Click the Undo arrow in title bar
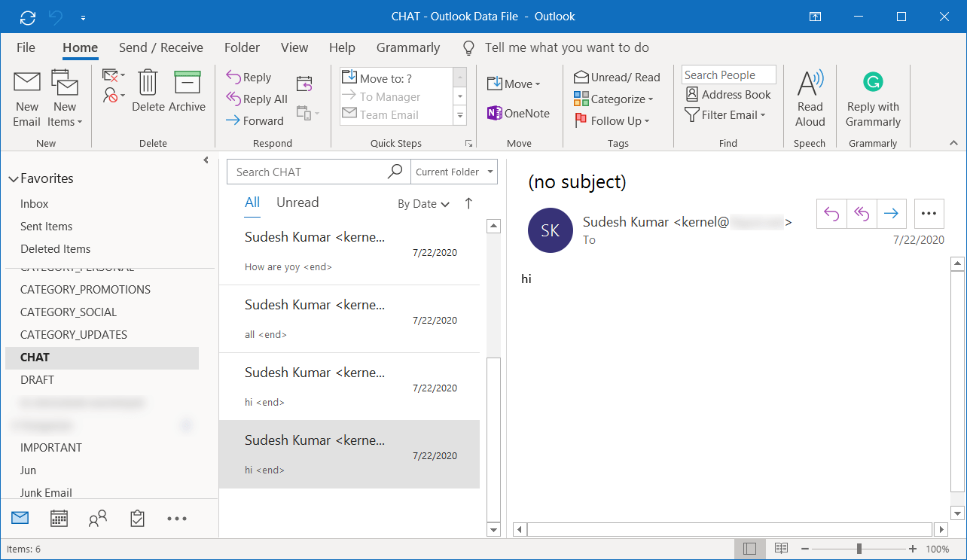The width and height of the screenshot is (967, 560). point(55,17)
